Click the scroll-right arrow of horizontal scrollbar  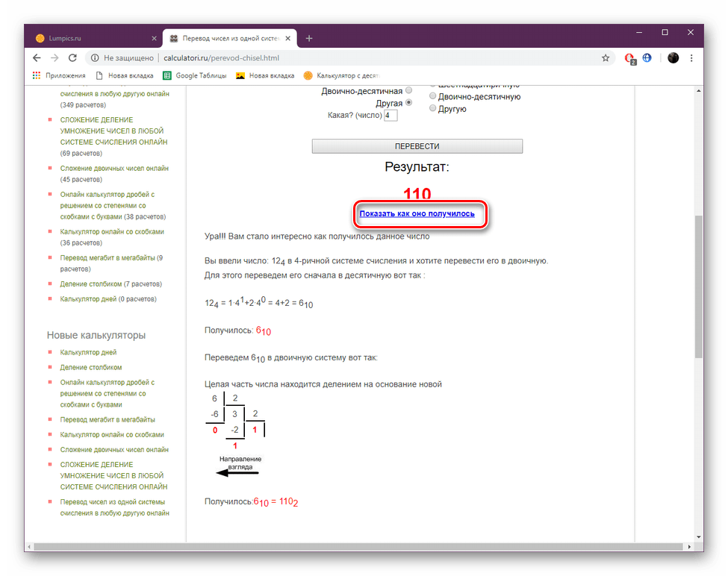click(689, 547)
